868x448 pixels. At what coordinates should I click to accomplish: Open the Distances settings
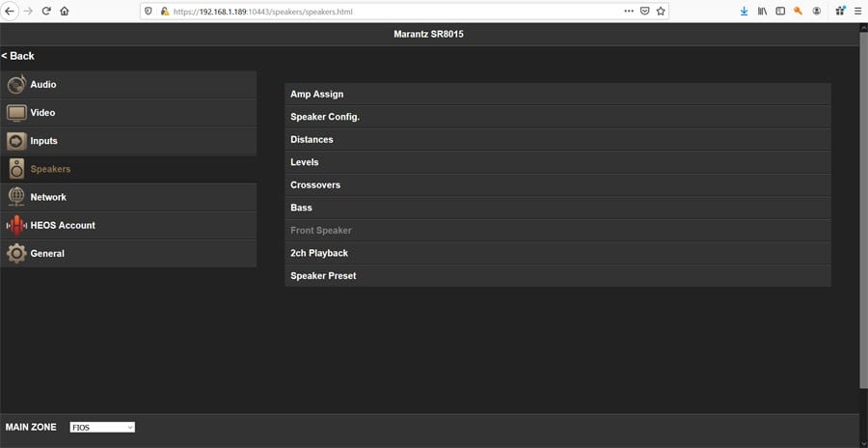[x=557, y=139]
